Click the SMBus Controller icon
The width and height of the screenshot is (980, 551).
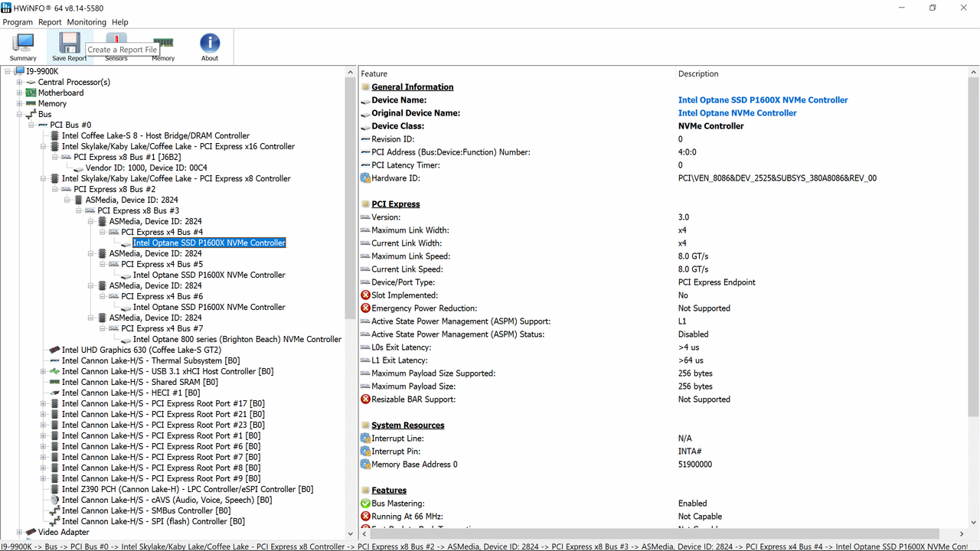(54, 510)
